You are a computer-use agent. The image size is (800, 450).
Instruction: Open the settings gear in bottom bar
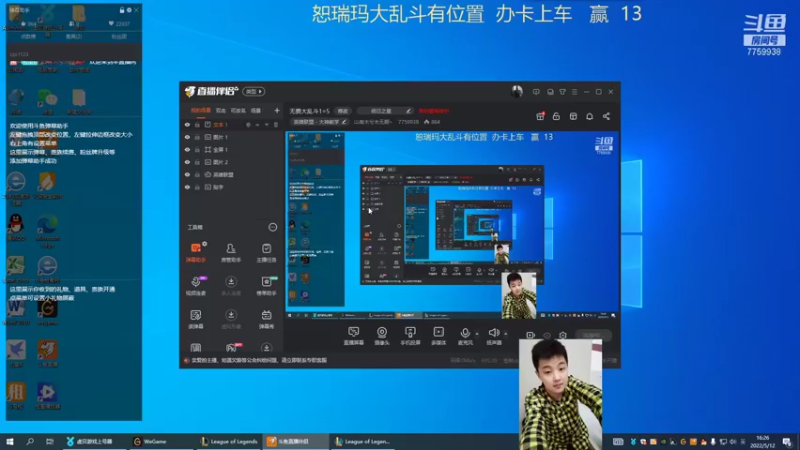(563, 335)
